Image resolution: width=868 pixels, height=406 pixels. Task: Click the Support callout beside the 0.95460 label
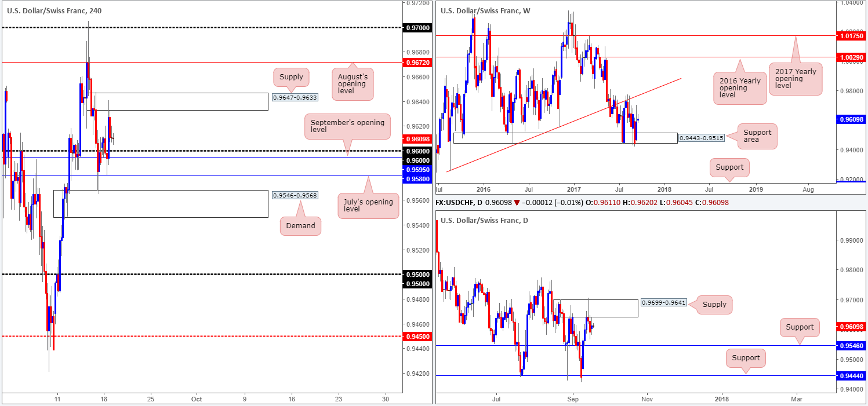[x=800, y=327]
